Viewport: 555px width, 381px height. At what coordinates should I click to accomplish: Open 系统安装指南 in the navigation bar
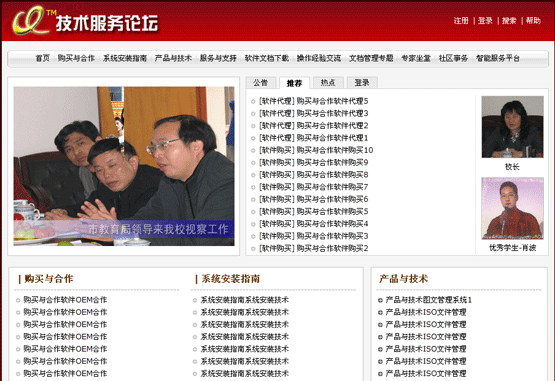pyautogui.click(x=125, y=58)
